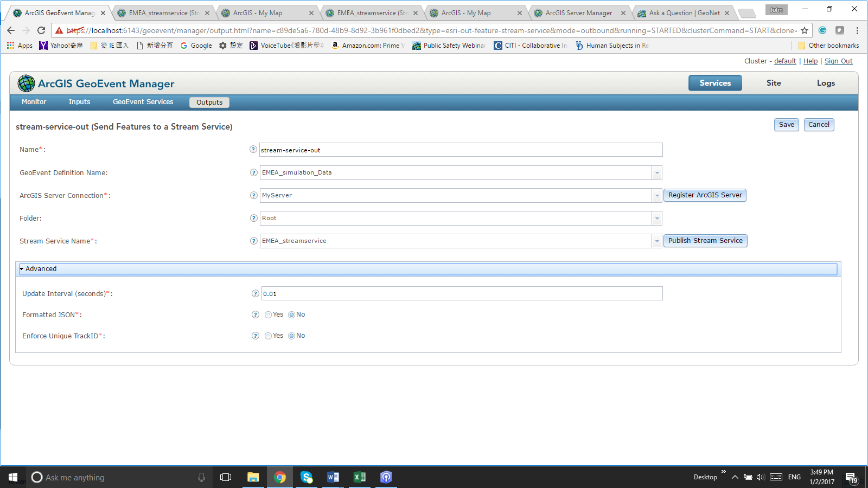Open the Apps bookmark shortcut
The height and width of the screenshot is (488, 868).
click(20, 46)
